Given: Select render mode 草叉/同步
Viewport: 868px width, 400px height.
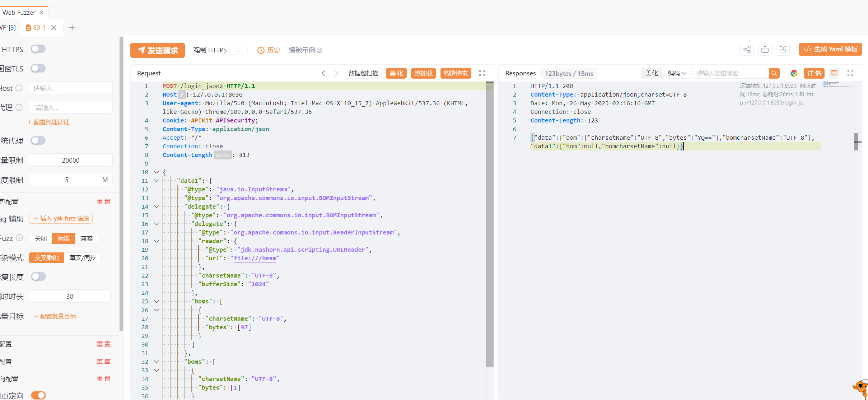Looking at the screenshot, I should [83, 258].
